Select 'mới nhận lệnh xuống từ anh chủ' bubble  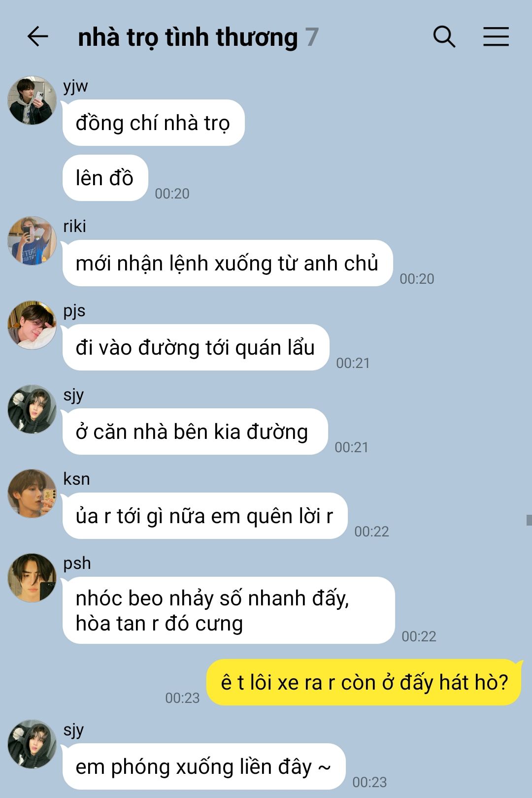pyautogui.click(x=227, y=263)
